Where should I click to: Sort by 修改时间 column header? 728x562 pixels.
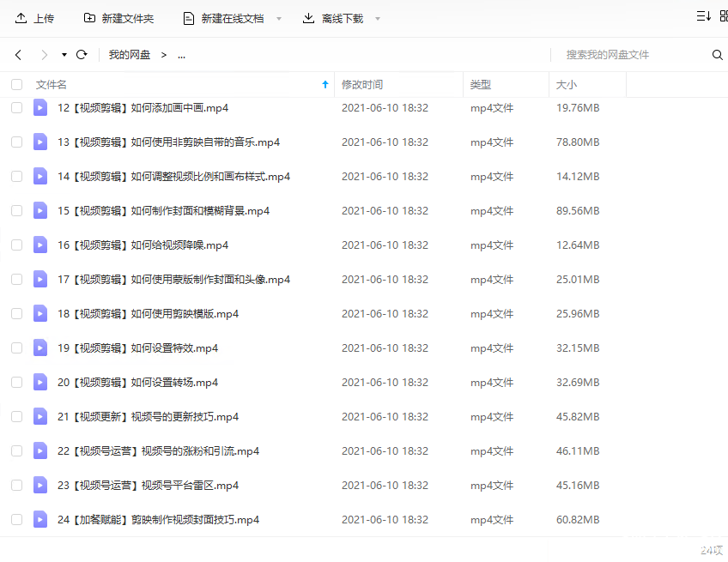[362, 85]
